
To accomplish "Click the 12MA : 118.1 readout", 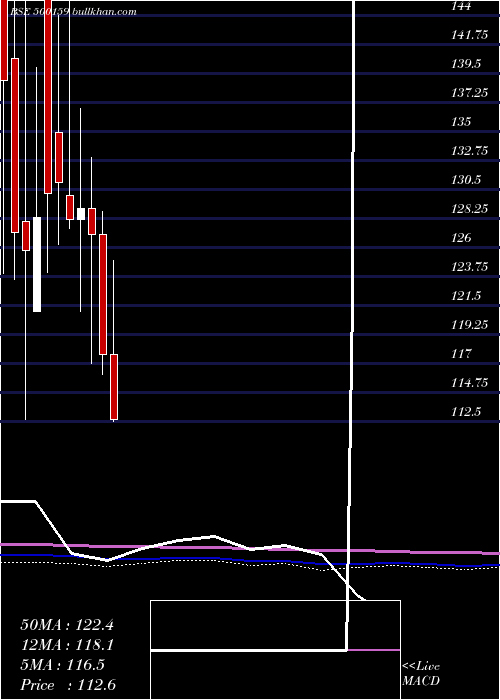I will click(67, 645).
